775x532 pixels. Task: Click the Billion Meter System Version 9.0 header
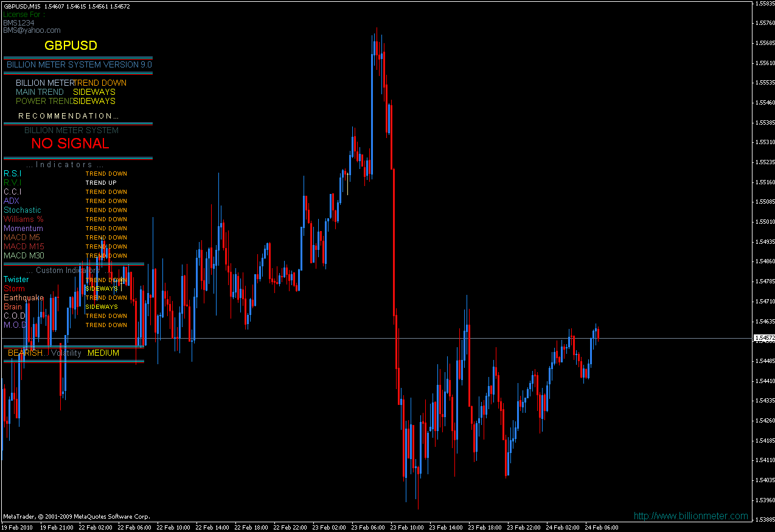[x=79, y=64]
